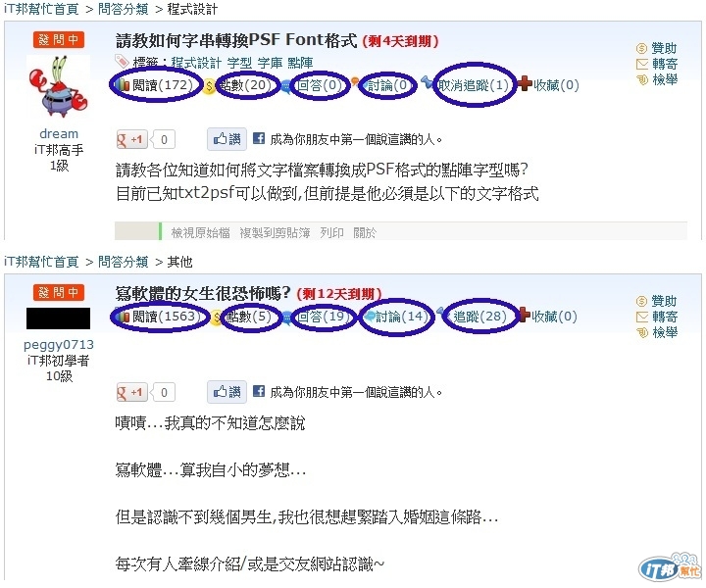This screenshot has height=588, width=706.
Task: Click Facebook like button in first post
Action: [x=227, y=139]
